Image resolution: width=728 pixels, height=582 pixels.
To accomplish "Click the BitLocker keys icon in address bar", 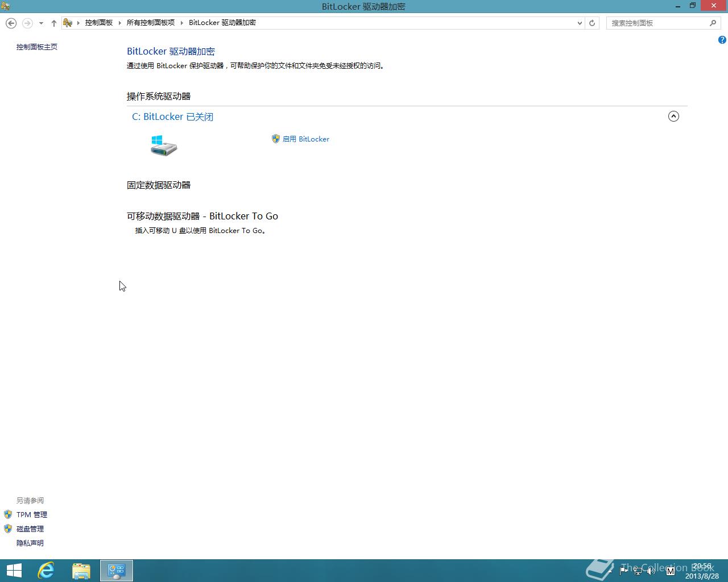I will 68,23.
